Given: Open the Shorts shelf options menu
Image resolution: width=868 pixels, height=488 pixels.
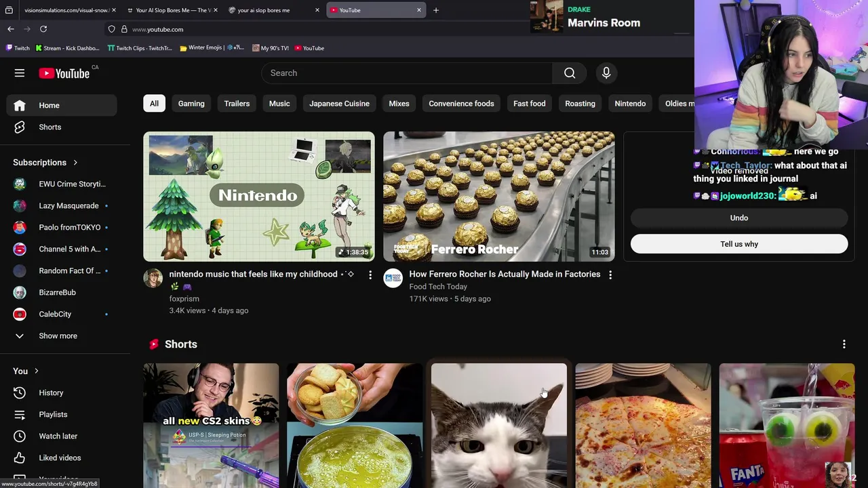Looking at the screenshot, I should pos(844,344).
